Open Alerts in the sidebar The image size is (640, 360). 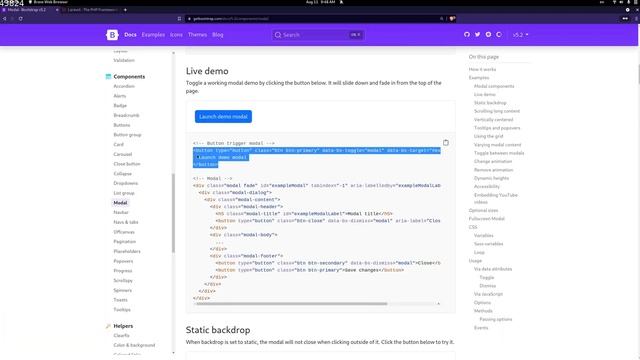click(x=120, y=96)
